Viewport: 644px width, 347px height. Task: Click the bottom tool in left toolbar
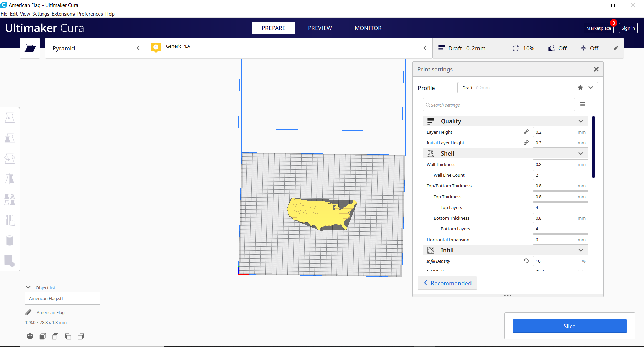pos(10,261)
